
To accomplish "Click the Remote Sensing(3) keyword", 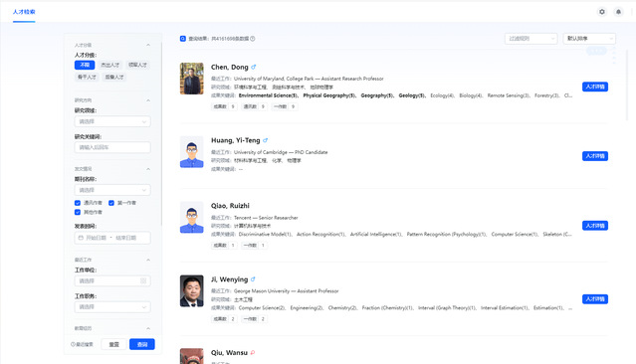I will click(509, 95).
